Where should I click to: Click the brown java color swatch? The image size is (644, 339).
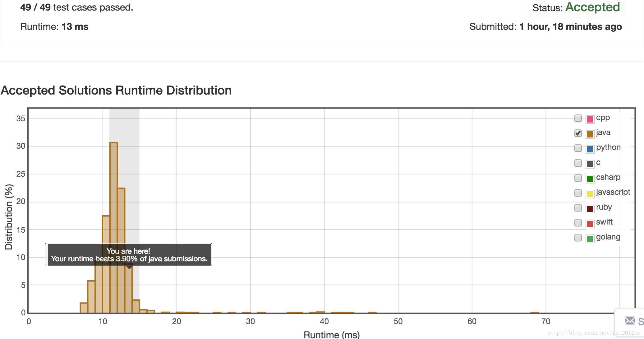(590, 134)
